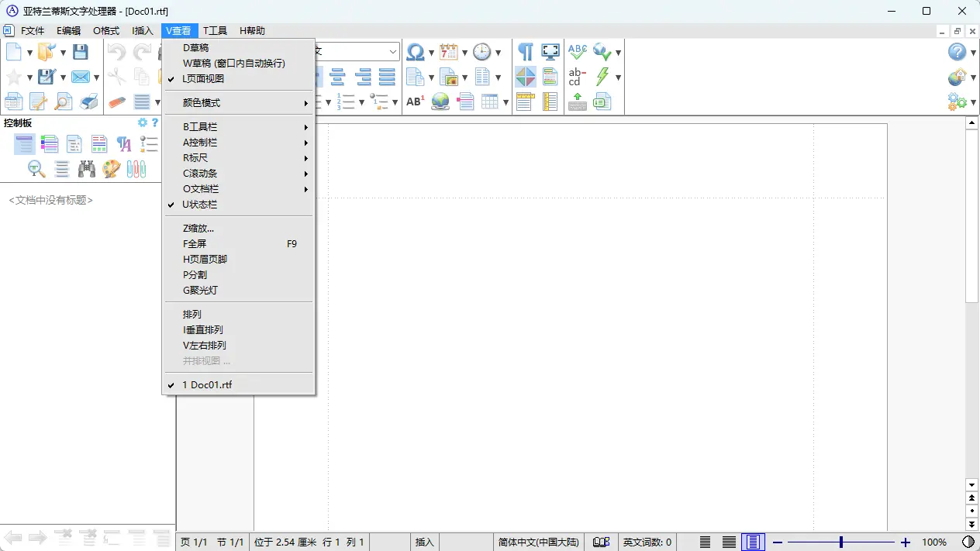980x551 pixels.
Task: Click the vertical ruler icon
Action: coord(550,102)
